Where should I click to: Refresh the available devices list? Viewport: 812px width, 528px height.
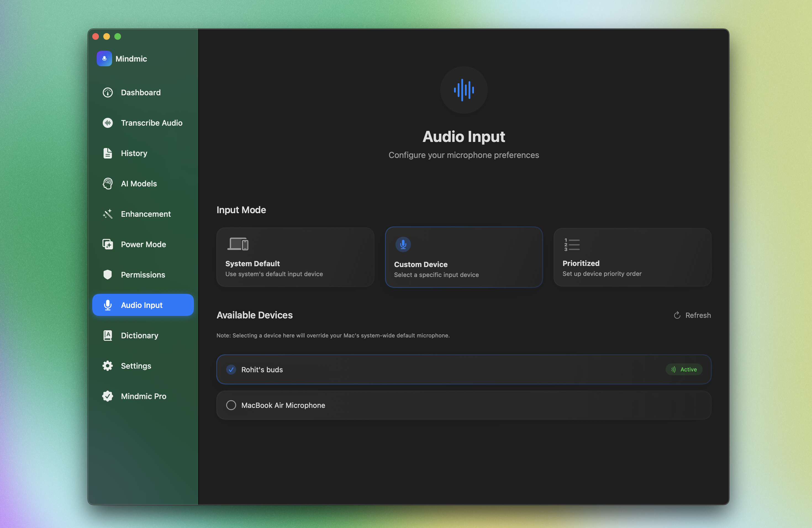click(692, 315)
